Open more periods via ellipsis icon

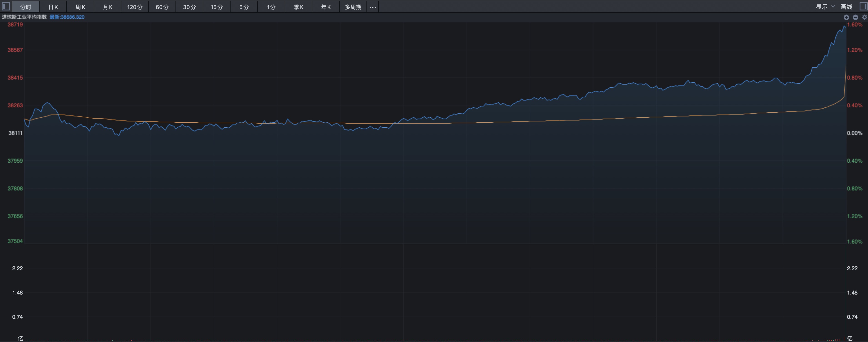pyautogui.click(x=373, y=7)
